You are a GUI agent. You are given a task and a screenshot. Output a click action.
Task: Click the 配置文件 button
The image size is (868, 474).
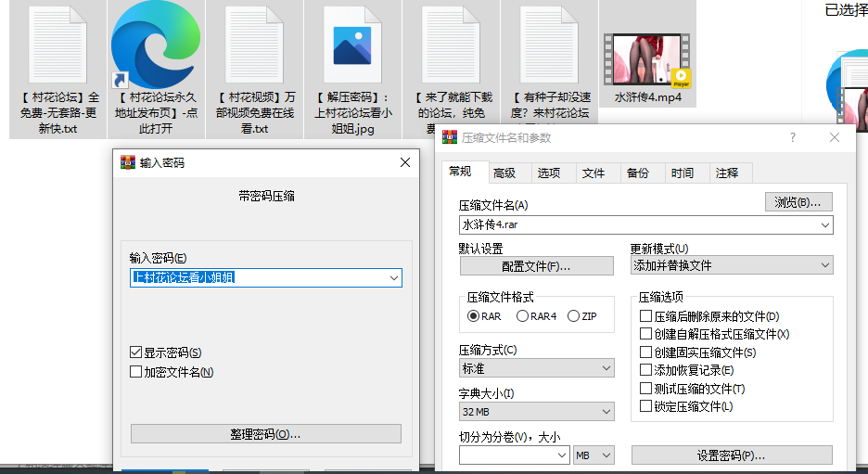(536, 266)
